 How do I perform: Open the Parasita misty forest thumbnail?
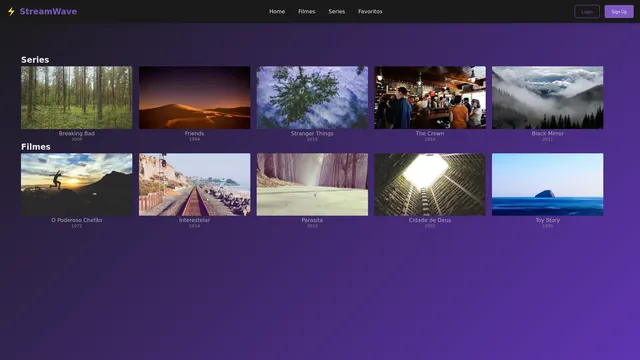click(312, 184)
